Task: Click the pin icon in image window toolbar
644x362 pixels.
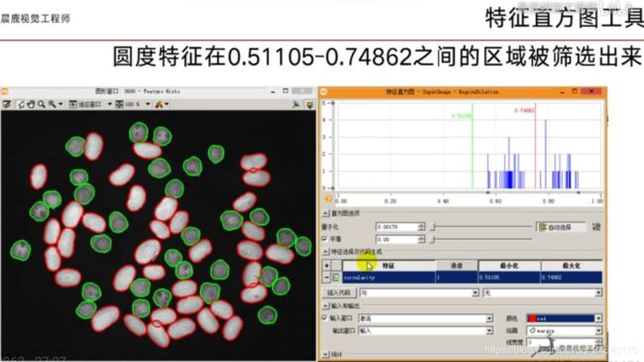Action: [x=295, y=104]
